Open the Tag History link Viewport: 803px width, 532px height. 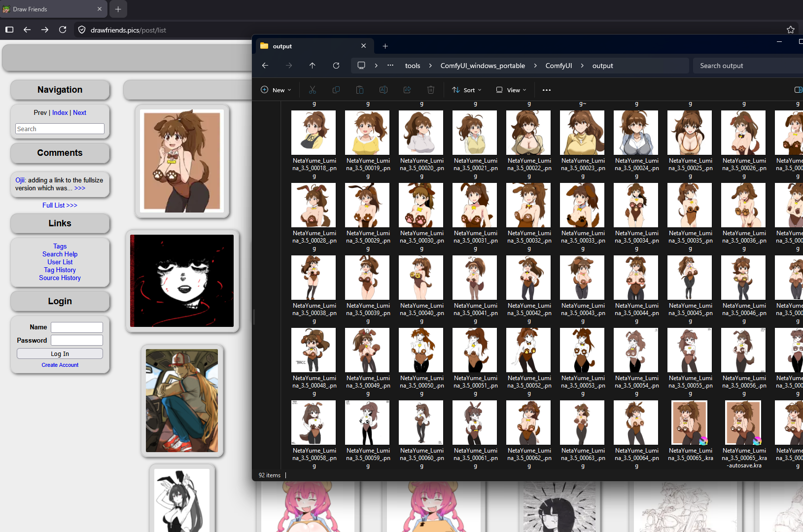pos(60,270)
